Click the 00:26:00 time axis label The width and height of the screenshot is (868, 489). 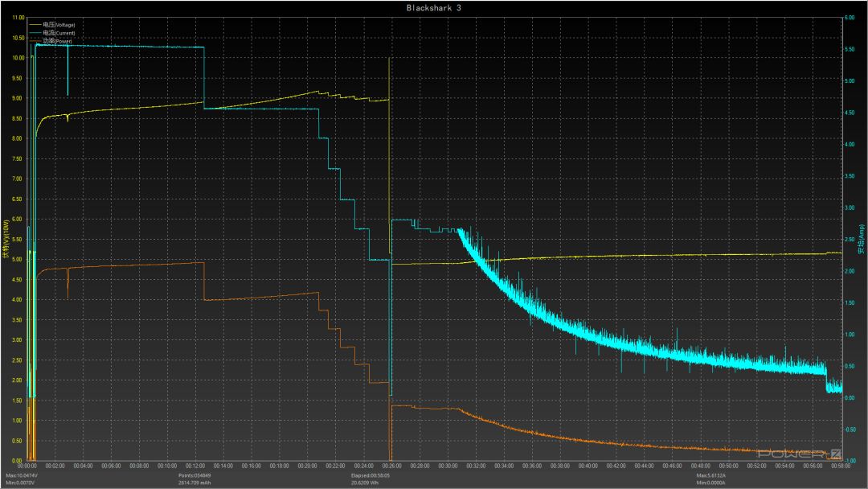tap(392, 466)
